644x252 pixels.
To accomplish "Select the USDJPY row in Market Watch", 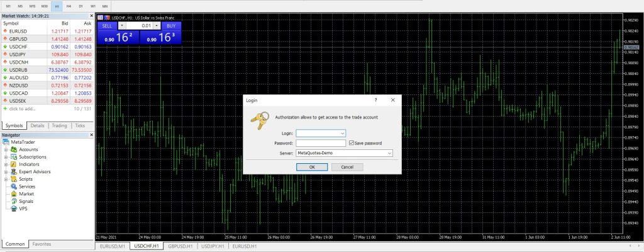I will pos(47,54).
